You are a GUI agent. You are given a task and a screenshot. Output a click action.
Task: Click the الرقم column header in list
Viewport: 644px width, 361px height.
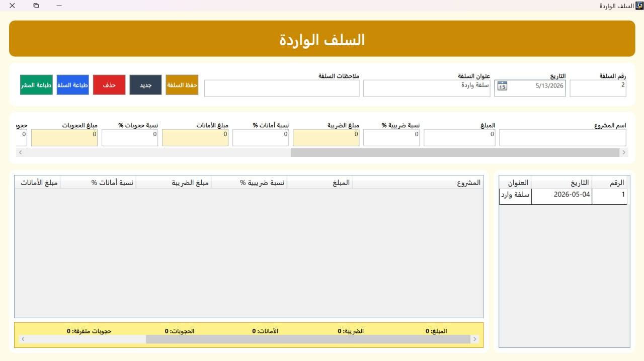[609, 183]
